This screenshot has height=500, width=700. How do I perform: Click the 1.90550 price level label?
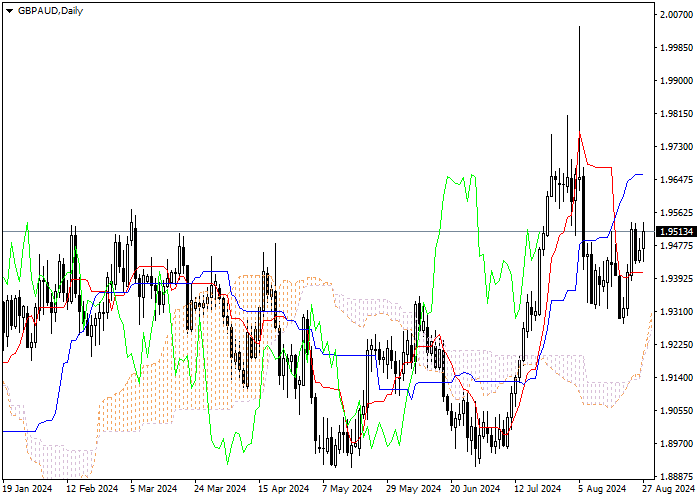pyautogui.click(x=677, y=411)
